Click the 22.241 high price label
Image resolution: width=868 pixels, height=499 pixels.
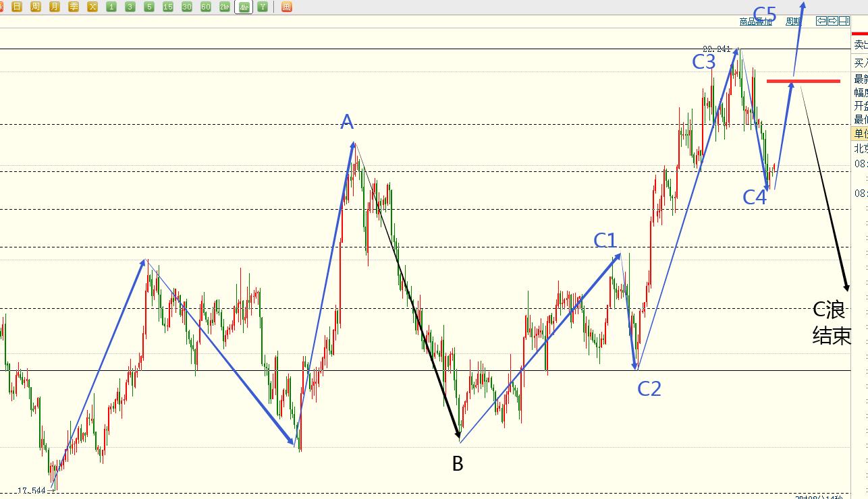717,49
